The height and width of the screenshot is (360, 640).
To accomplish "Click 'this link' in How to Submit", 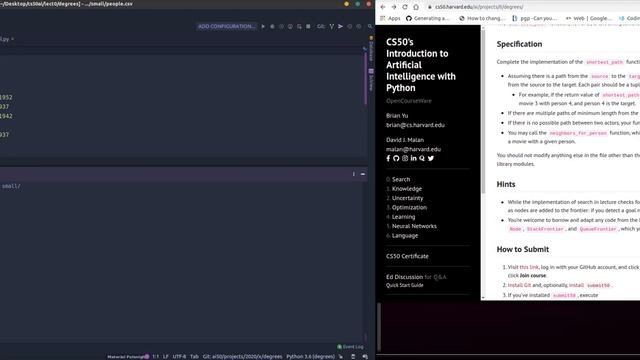I will [529, 267].
